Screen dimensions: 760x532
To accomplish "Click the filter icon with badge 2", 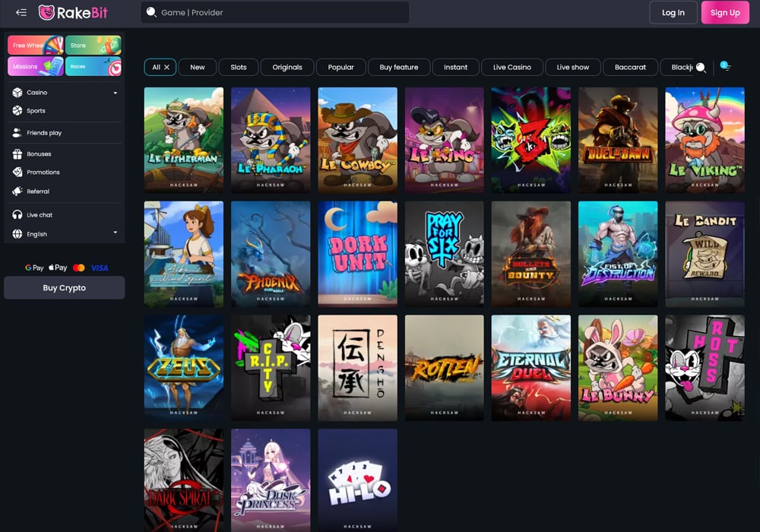I will click(x=726, y=67).
